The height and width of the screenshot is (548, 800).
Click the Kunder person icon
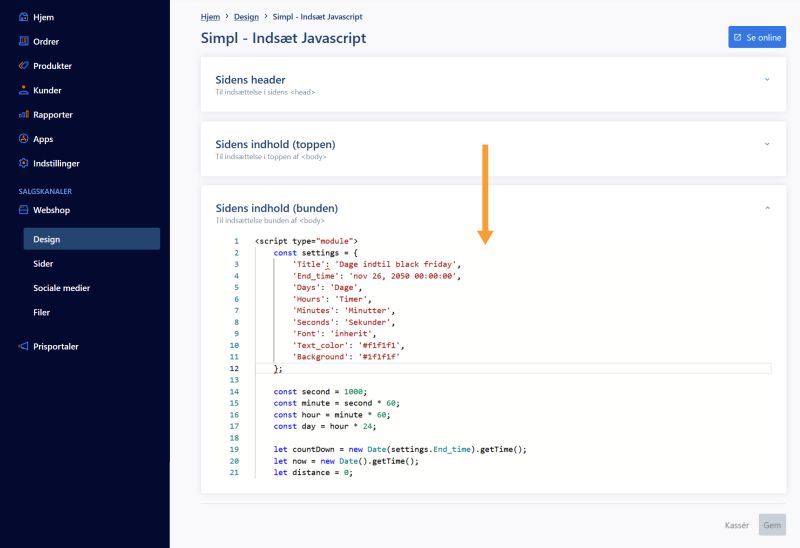point(23,90)
